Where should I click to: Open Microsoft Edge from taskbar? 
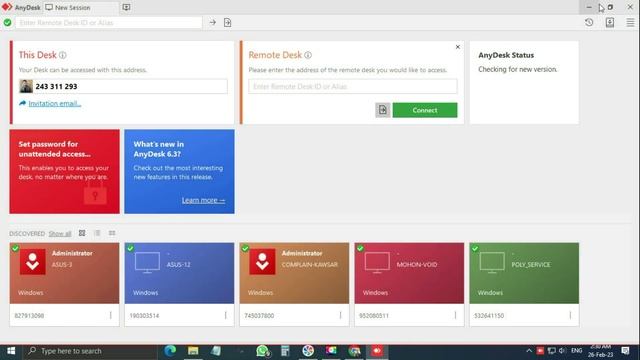[x=170, y=351]
